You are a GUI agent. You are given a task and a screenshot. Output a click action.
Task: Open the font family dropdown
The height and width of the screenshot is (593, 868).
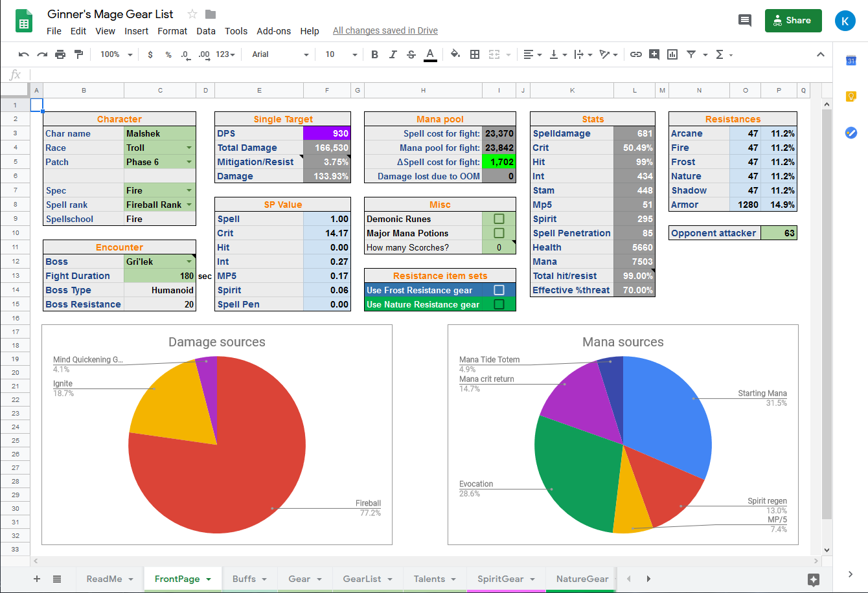point(280,54)
